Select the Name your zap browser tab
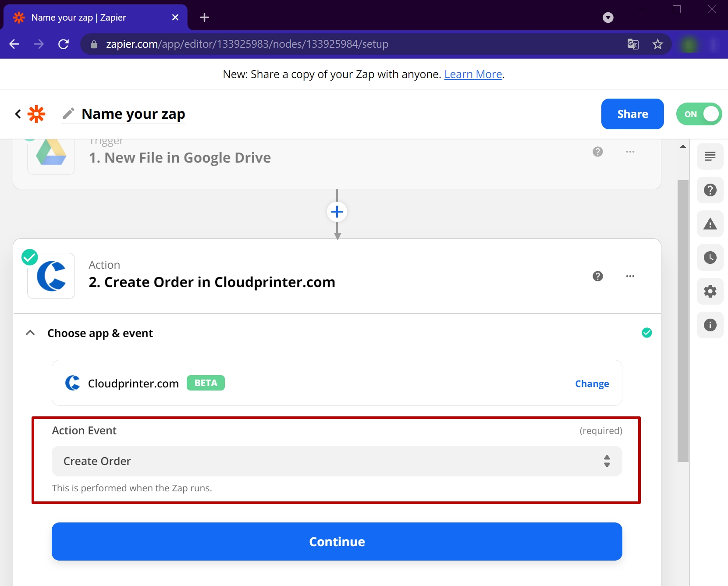Screen dimensions: 728x586 coord(96,18)
